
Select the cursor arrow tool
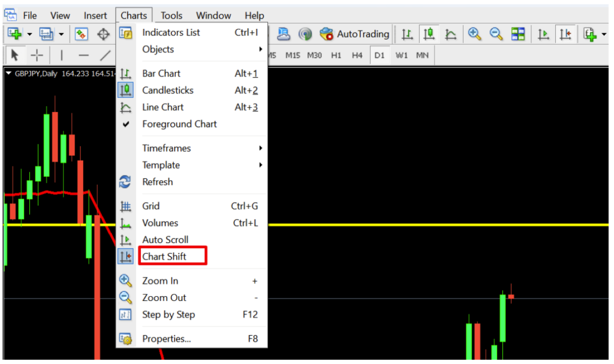point(14,55)
